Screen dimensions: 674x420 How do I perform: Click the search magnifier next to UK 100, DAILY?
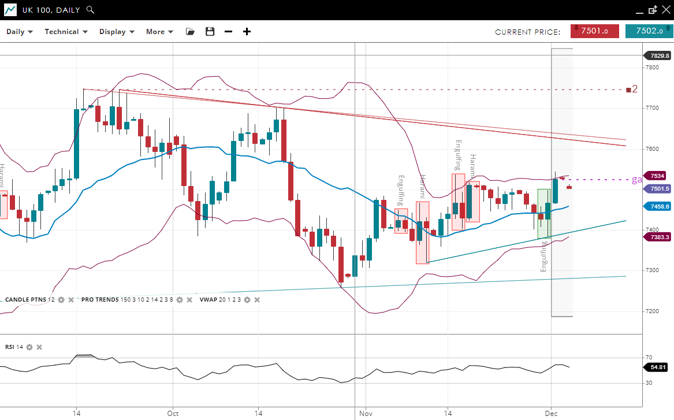point(91,10)
